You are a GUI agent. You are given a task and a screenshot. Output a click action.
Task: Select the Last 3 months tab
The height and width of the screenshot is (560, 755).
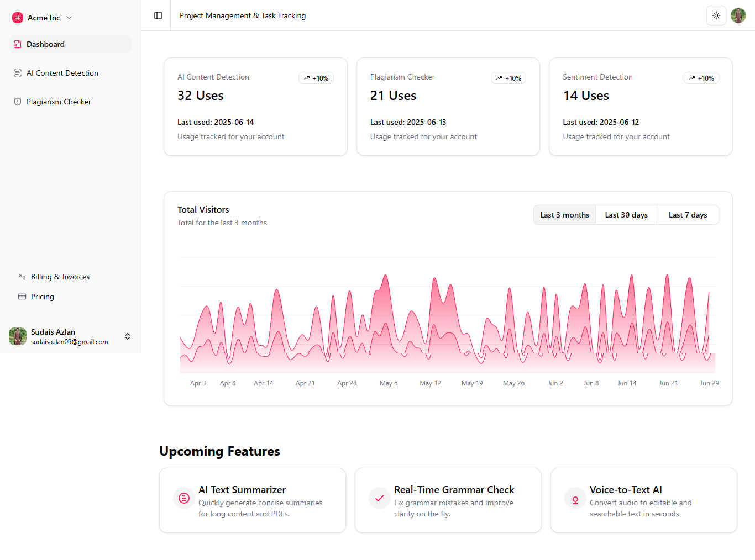(564, 215)
